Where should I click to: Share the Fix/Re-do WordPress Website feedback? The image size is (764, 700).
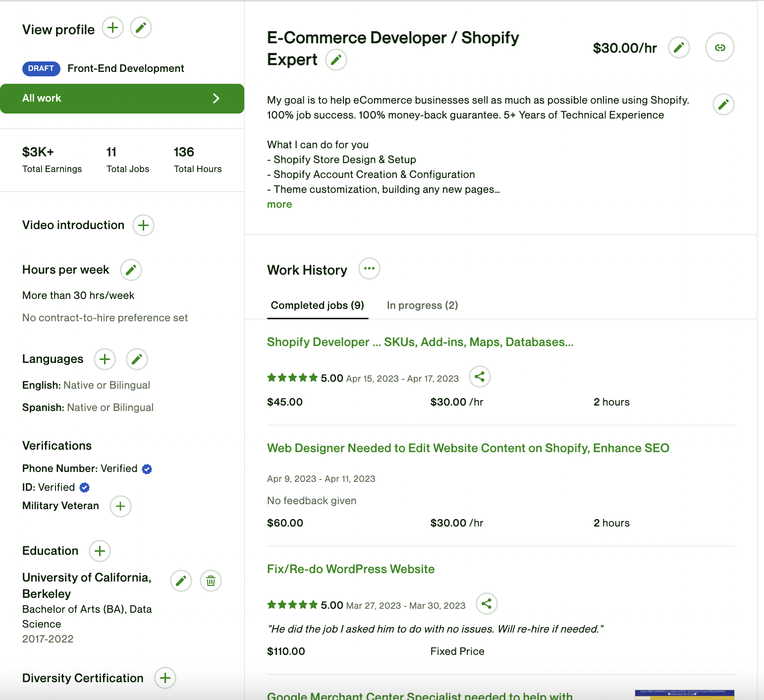coord(486,604)
